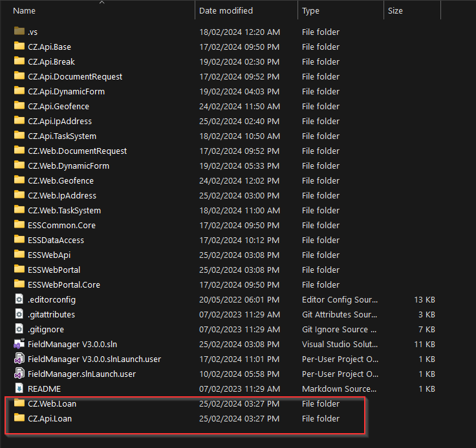Select the CZ.Web.IpAddress folder icon
The image size is (476, 448).
[19, 195]
